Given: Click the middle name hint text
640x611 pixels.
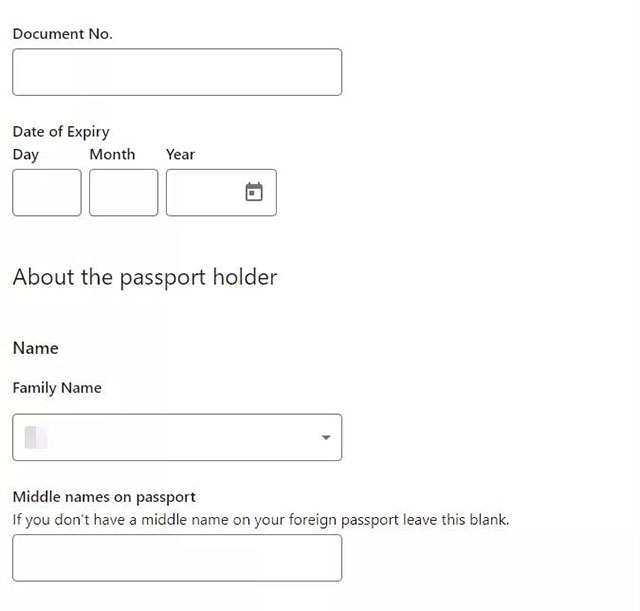Looking at the screenshot, I should (x=261, y=520).
